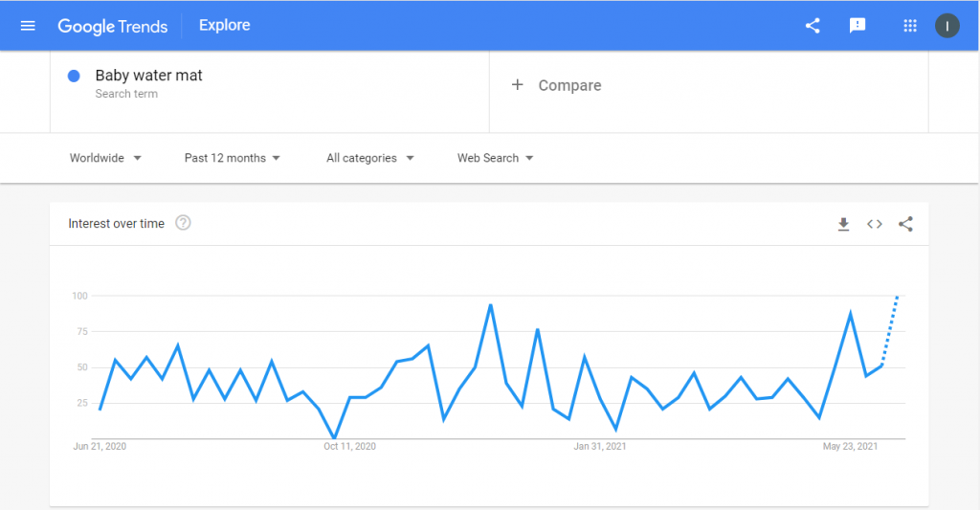Open the Past 12 months dropdown
This screenshot has height=510, width=980.
232,158
